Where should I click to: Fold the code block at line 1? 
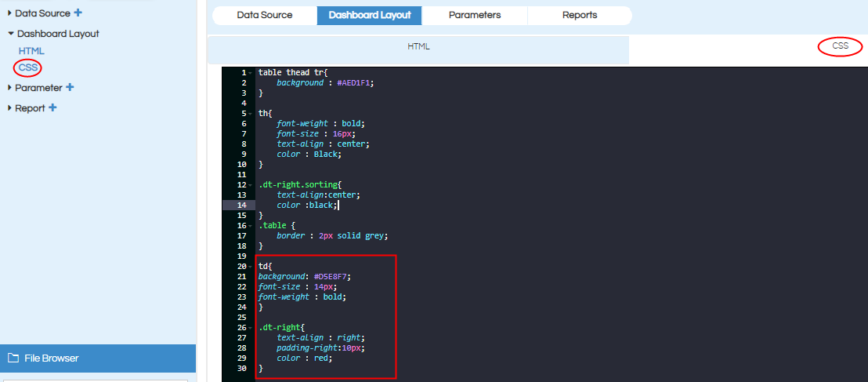click(x=251, y=73)
